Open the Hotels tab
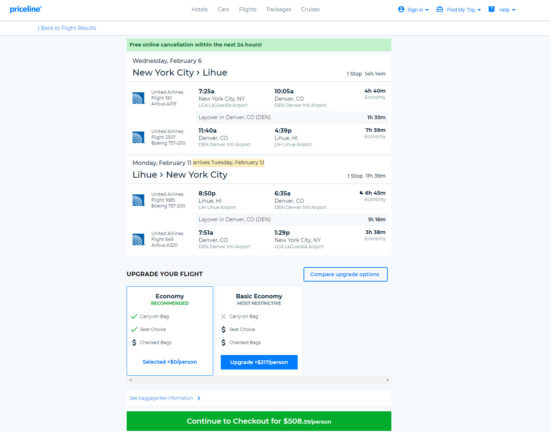This screenshot has width=550, height=432. click(200, 9)
